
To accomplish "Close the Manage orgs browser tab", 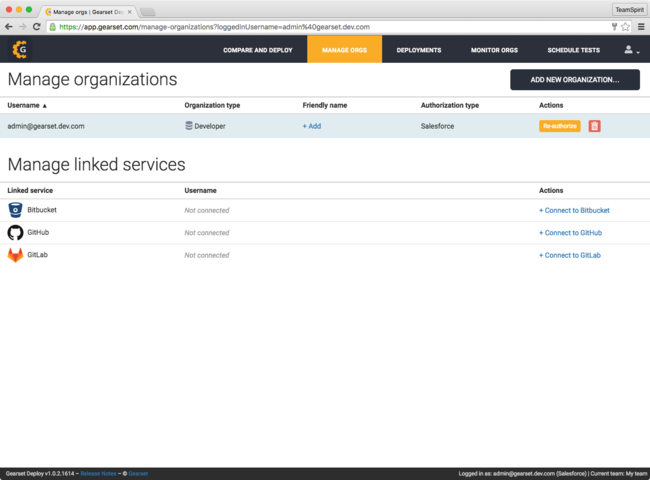I will [x=129, y=12].
